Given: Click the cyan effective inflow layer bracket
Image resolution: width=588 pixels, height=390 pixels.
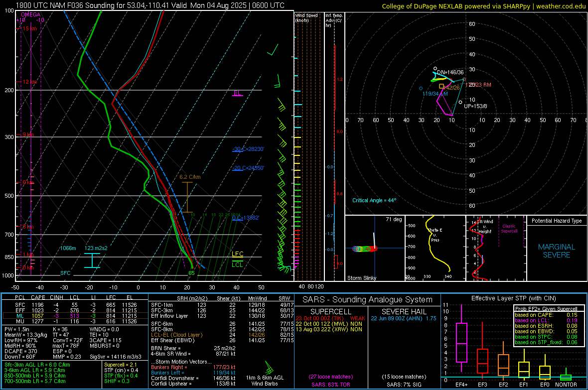Looking at the screenshot, I should tap(92, 260).
